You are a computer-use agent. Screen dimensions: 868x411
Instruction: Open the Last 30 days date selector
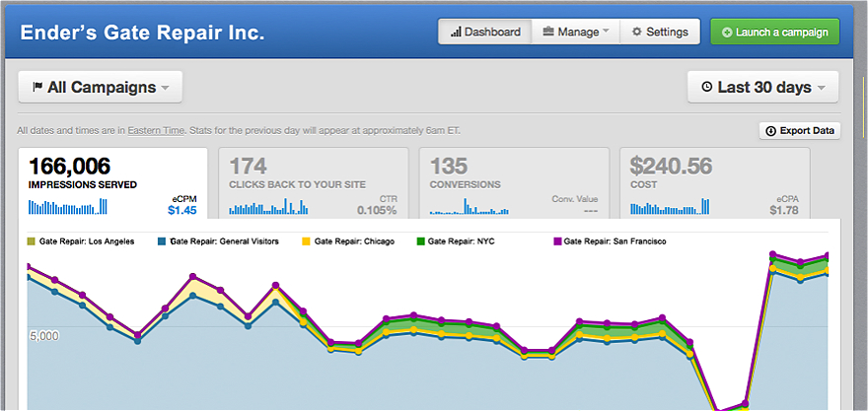coord(762,87)
